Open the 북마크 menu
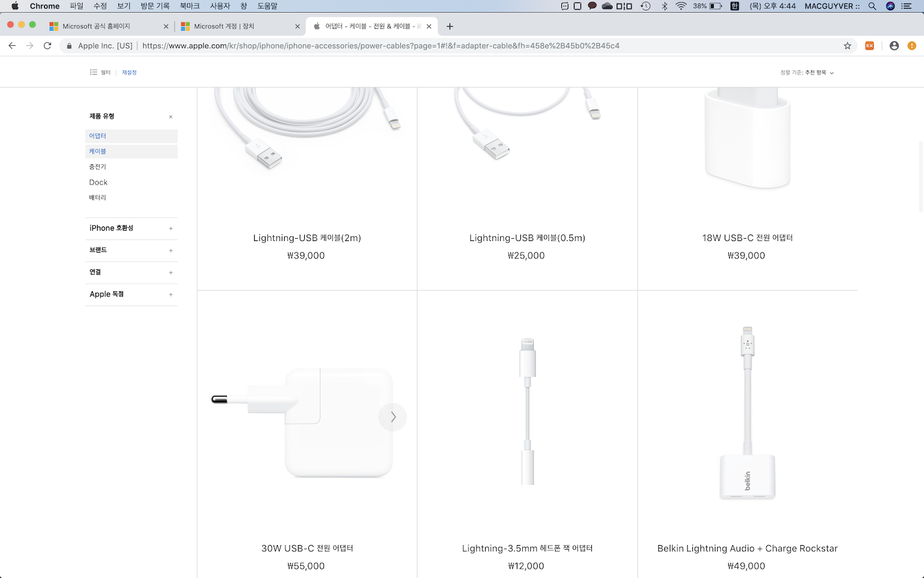Image resolution: width=924 pixels, height=578 pixels. click(x=189, y=6)
